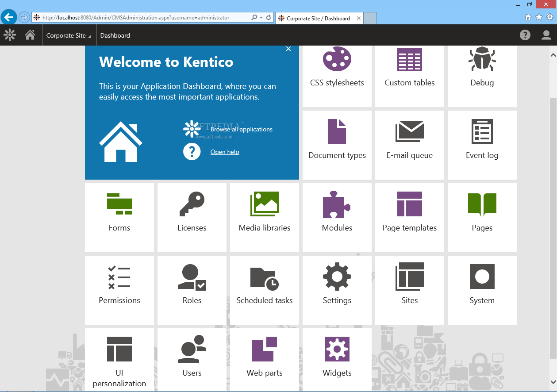Open the Media libraries tile

(265, 218)
